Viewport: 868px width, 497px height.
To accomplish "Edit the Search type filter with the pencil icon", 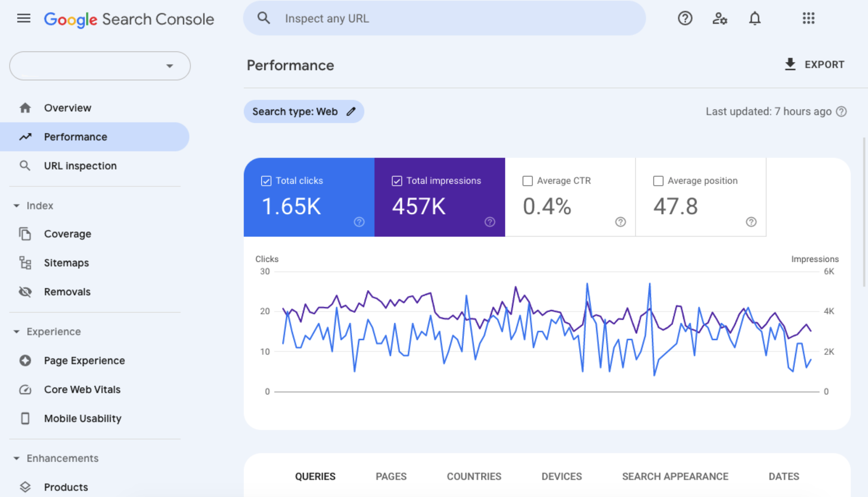I will (351, 111).
